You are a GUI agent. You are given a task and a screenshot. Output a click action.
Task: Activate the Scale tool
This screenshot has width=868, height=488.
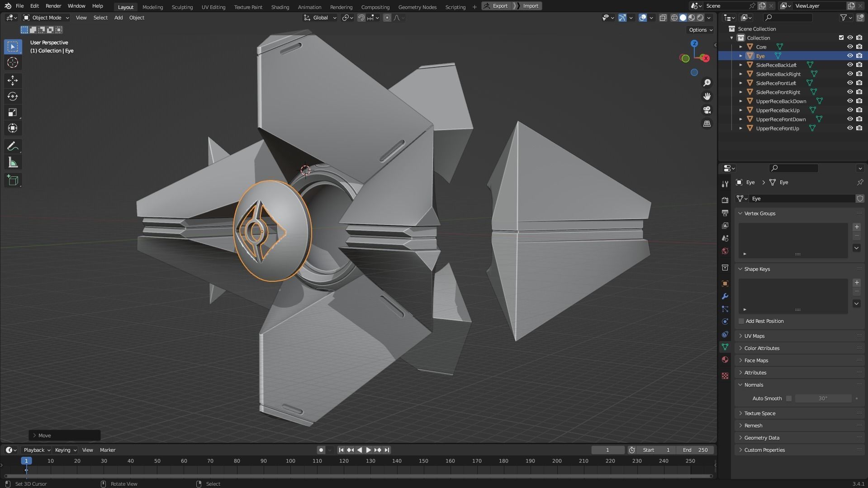tap(13, 112)
